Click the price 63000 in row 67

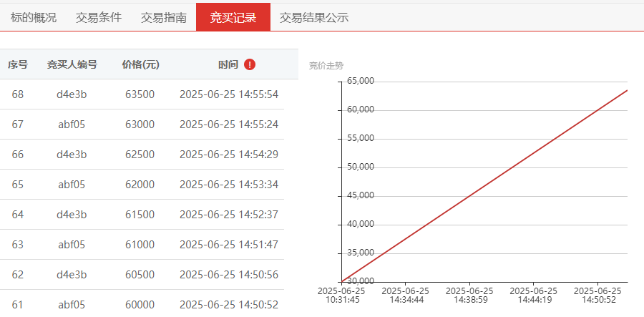140,125
